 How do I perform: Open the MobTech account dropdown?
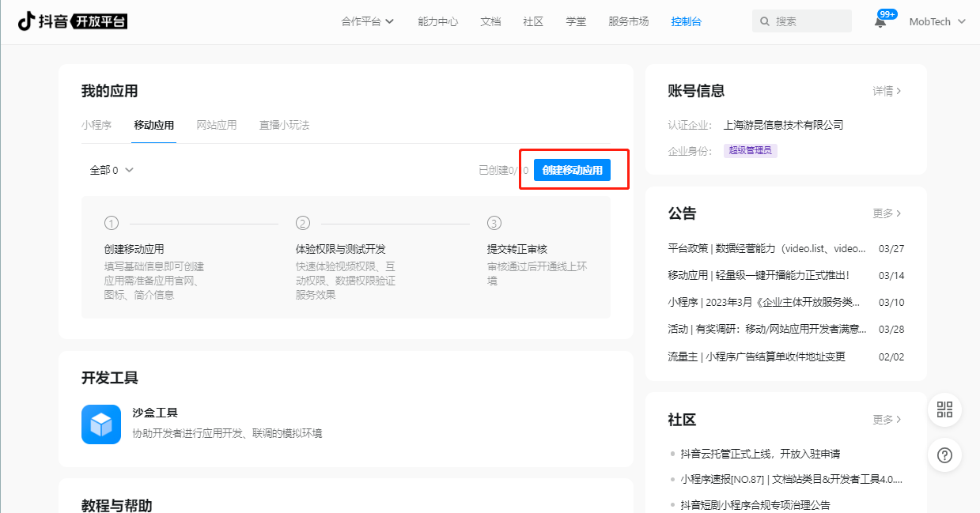[937, 21]
